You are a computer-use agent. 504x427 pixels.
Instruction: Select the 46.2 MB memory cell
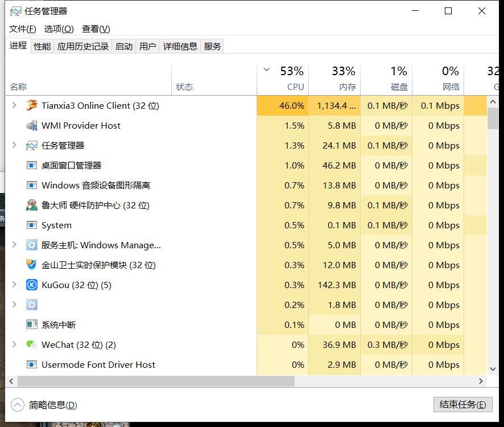334,166
